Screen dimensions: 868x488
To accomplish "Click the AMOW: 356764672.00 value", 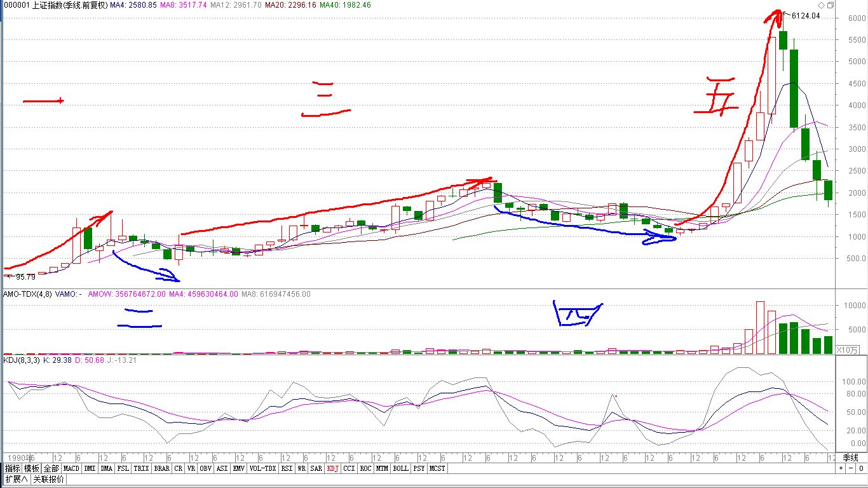I will 127,294.
